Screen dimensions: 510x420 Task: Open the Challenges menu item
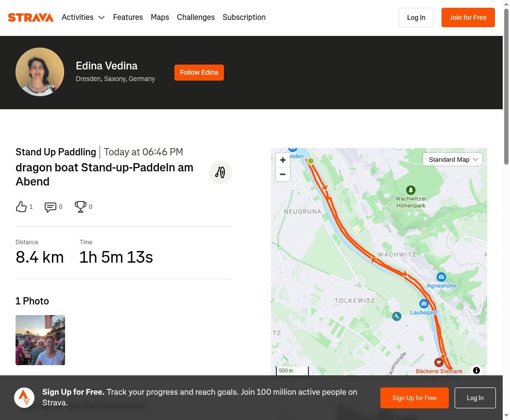click(x=196, y=17)
